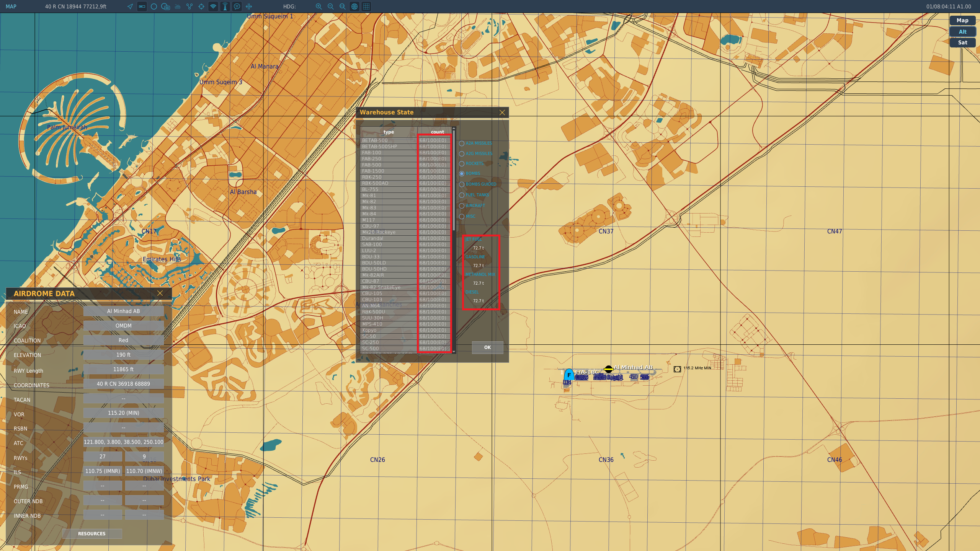Viewport: 980px width, 551px height.
Task: Click the crosshair center-on-target icon
Action: pos(201,7)
